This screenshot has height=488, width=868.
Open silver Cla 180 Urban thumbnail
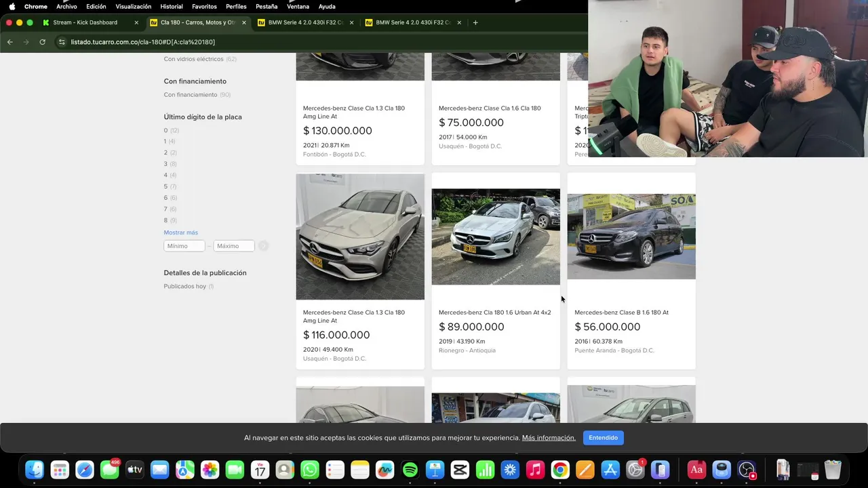[496, 237]
